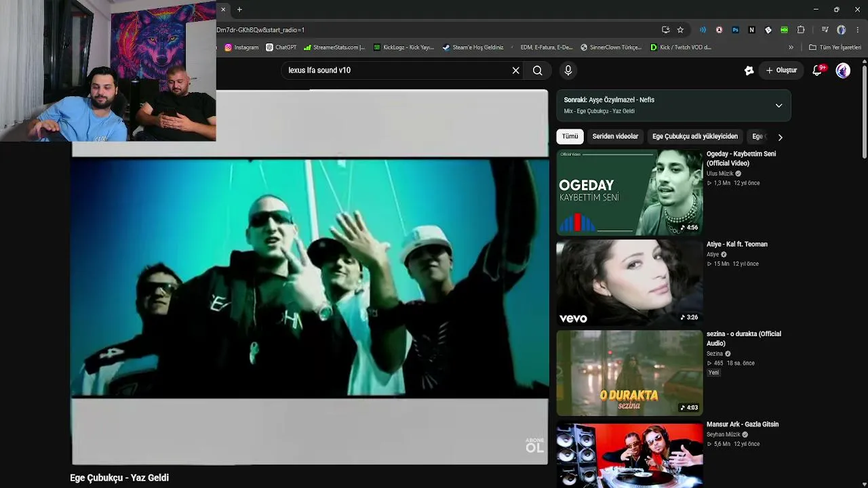Image resolution: width=868 pixels, height=488 pixels.
Task: Click the page vertical scrollbar
Action: tap(864, 112)
